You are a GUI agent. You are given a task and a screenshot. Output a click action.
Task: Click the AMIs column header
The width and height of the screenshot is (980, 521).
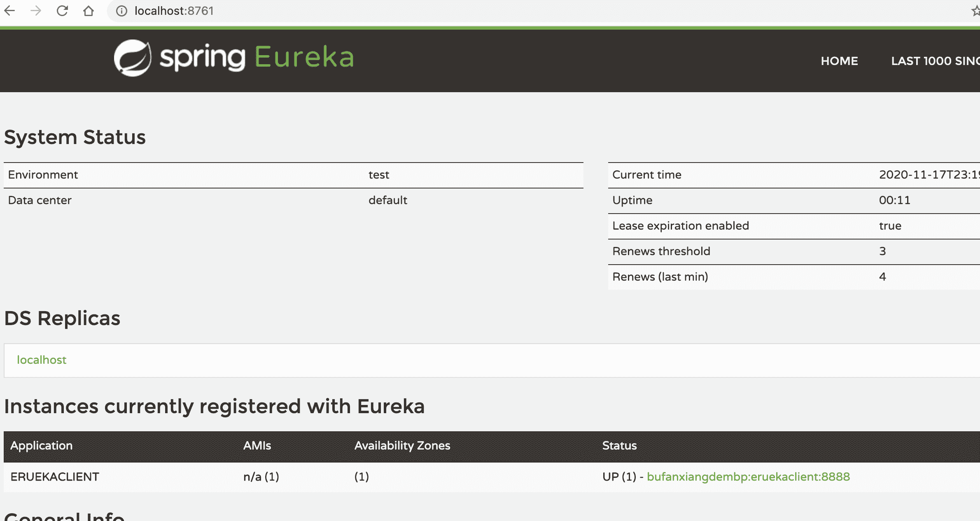pos(257,446)
